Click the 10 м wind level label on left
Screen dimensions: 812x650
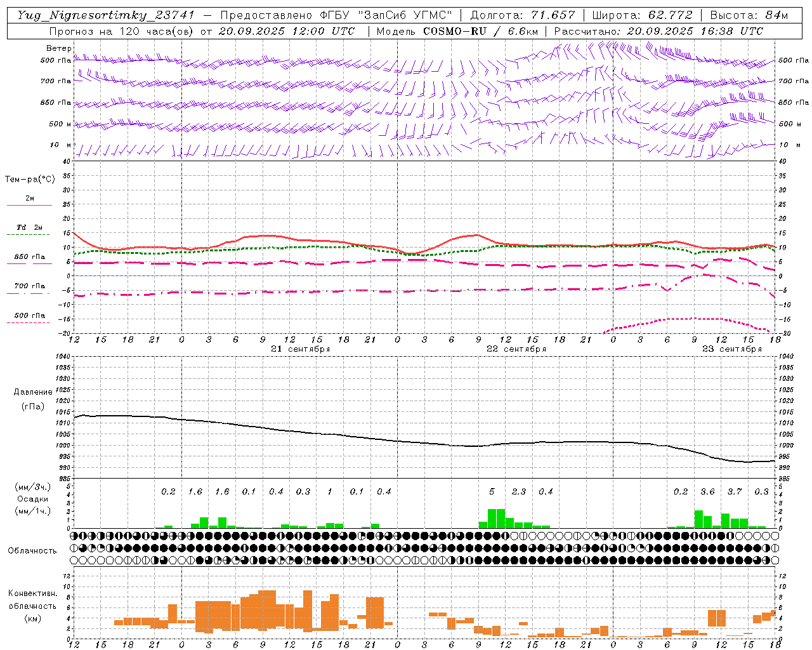point(60,145)
